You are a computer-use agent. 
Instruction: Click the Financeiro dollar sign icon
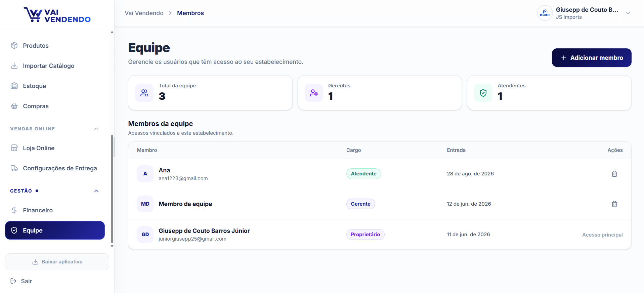pyautogui.click(x=14, y=210)
